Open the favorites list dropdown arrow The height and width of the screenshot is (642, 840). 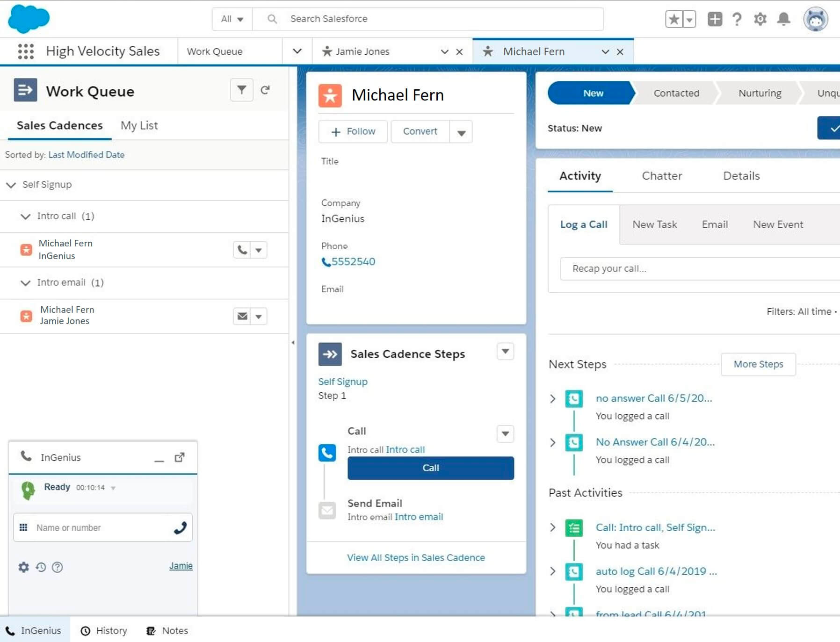pyautogui.click(x=689, y=19)
